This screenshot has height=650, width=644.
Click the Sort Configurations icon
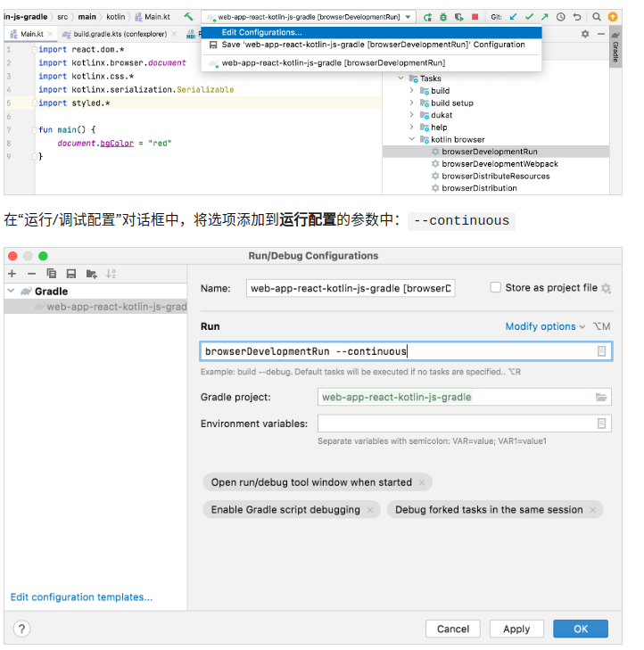click(111, 274)
